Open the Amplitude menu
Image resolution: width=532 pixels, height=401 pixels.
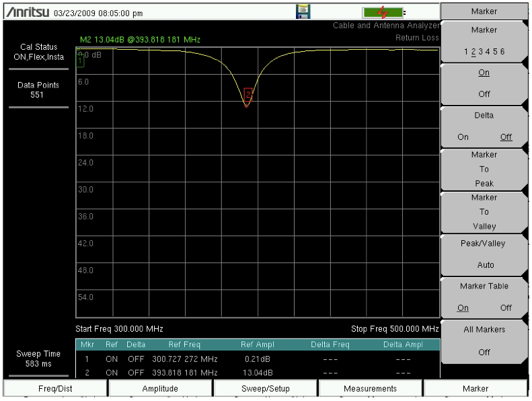click(160, 388)
